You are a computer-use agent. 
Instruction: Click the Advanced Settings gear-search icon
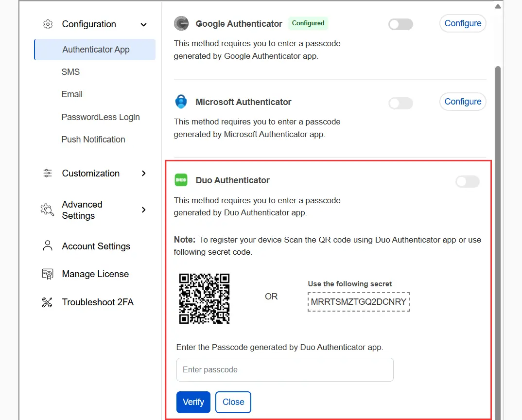pos(47,210)
